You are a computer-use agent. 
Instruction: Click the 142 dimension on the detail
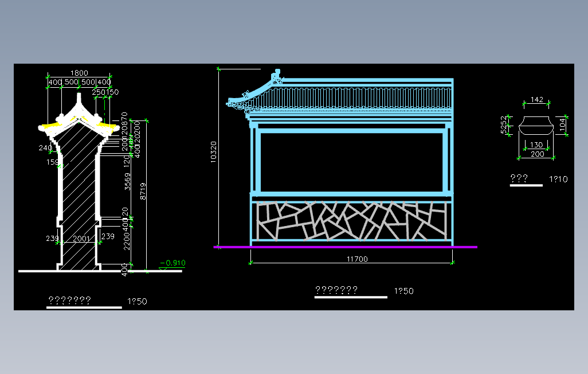click(x=536, y=99)
